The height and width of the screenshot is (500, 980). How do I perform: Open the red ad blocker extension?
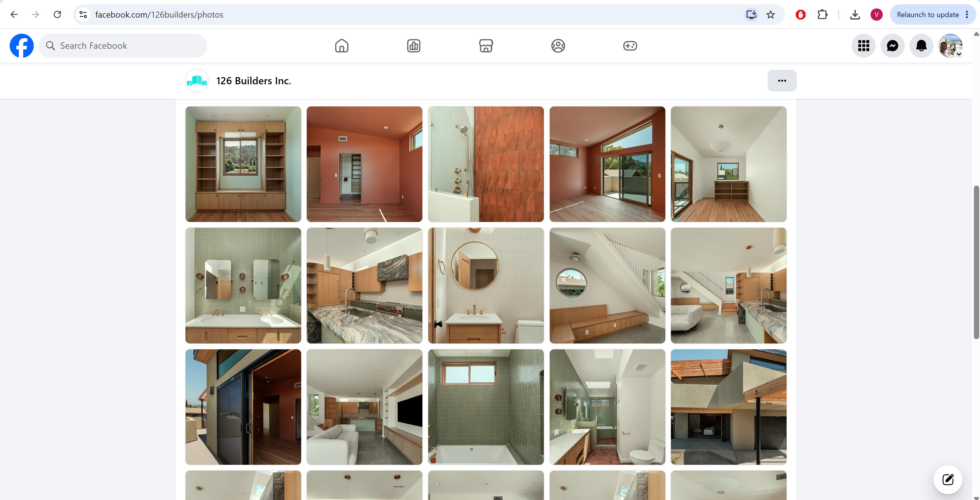[800, 15]
